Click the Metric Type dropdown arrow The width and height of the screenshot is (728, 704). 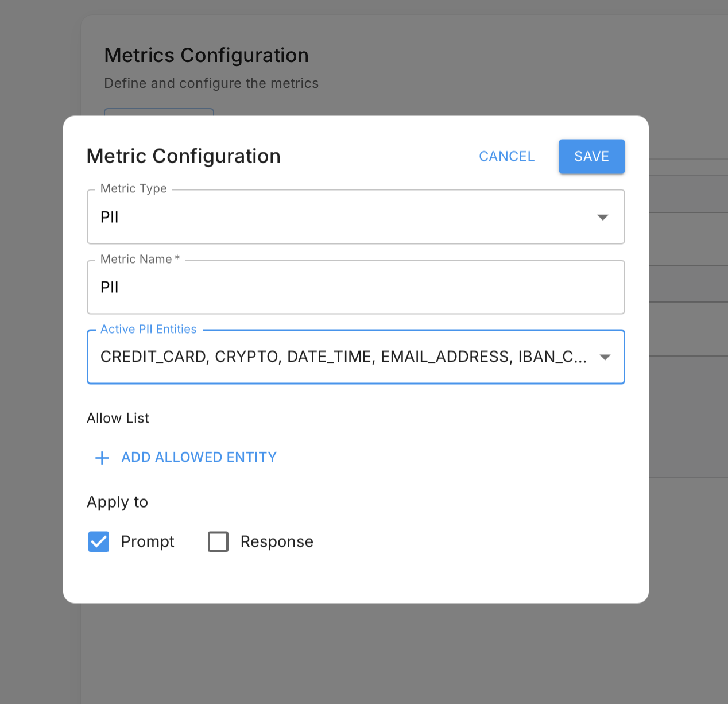[x=602, y=217]
